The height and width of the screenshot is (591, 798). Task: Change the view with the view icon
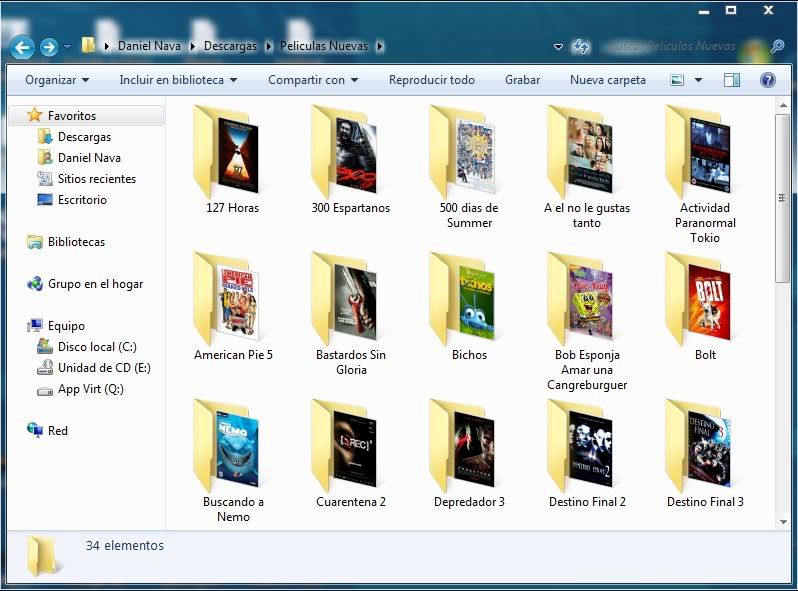coord(677,80)
